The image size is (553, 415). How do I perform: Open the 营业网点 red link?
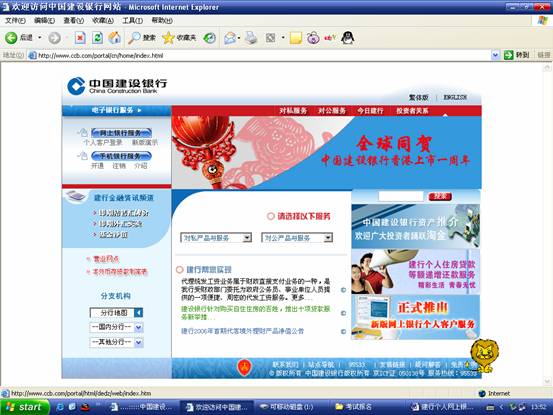pos(106,259)
